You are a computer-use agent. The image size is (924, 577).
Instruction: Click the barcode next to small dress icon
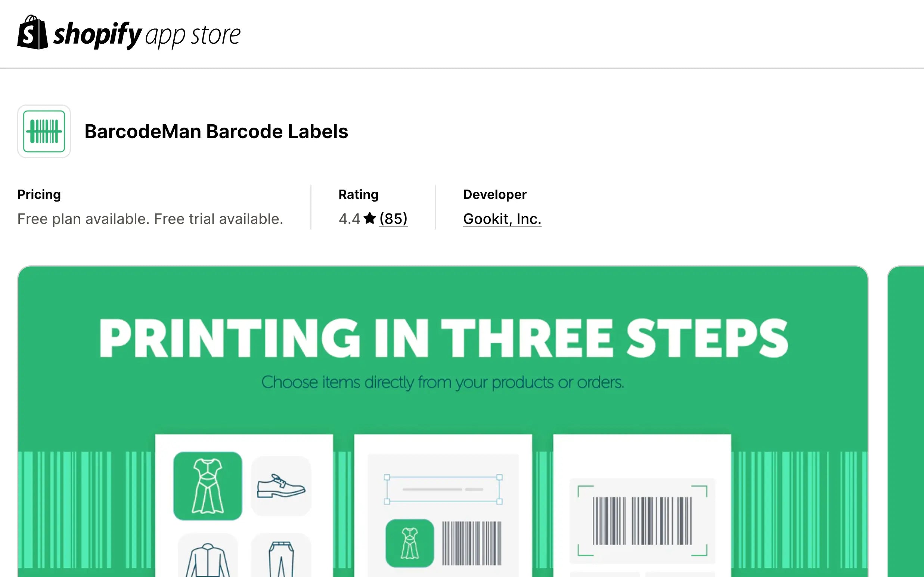click(x=472, y=543)
